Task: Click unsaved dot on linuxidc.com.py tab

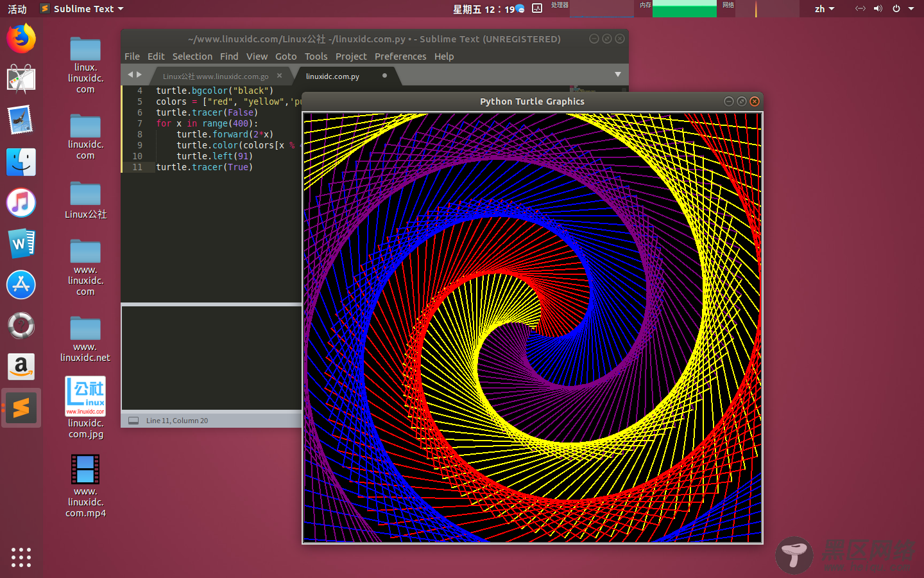Action: 384,76
